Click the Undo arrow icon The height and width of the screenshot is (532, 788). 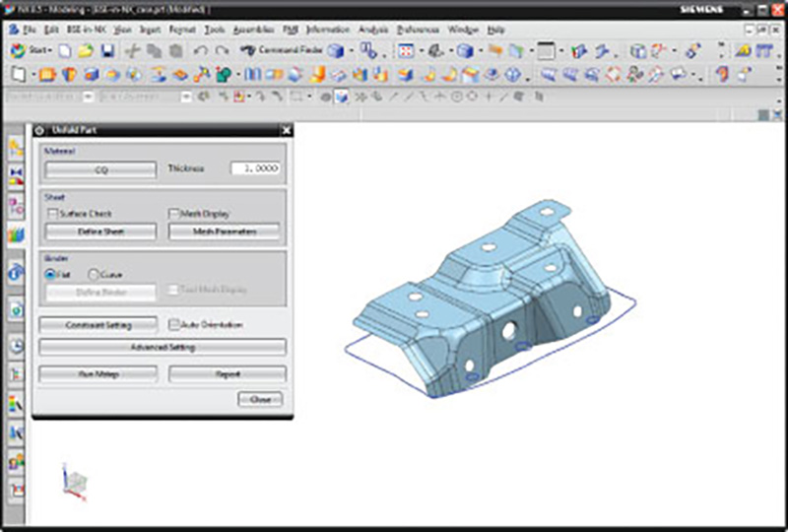click(x=201, y=50)
